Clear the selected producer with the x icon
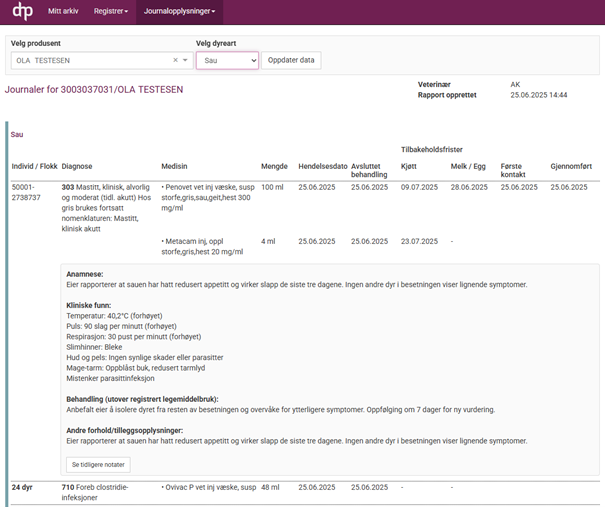The image size is (605, 507). pos(175,60)
